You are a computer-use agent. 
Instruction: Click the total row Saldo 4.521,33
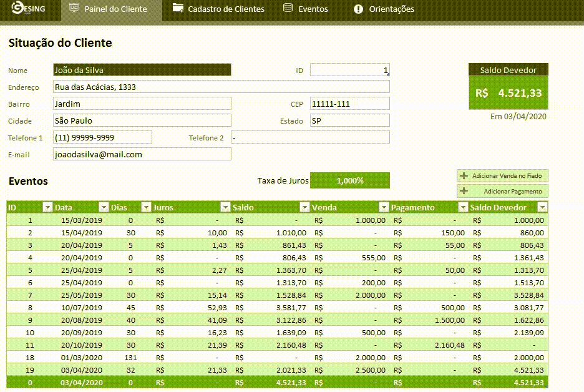291,382
